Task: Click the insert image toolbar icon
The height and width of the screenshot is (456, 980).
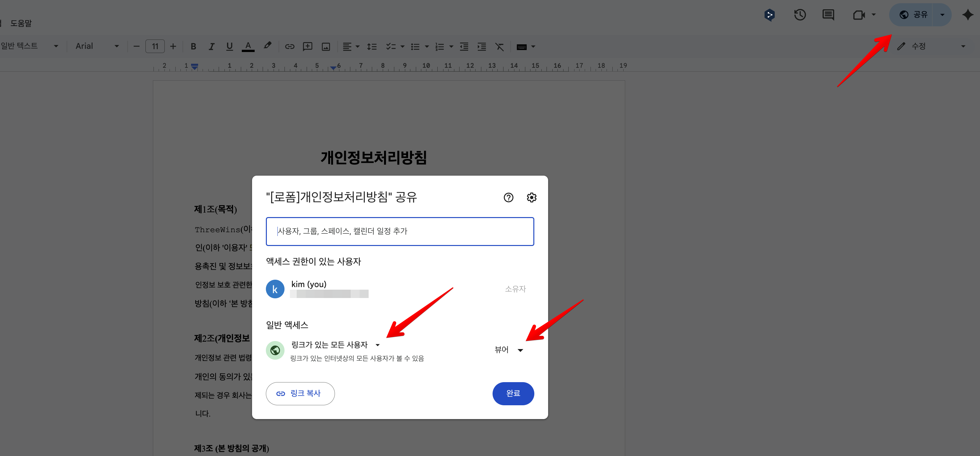Action: click(x=326, y=46)
